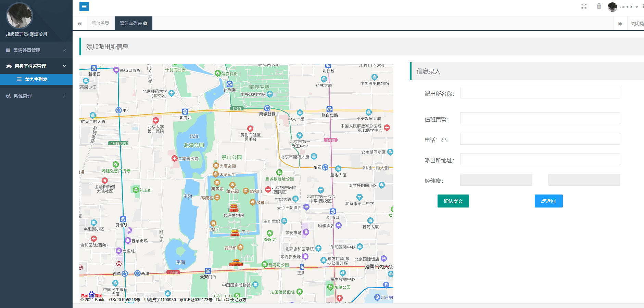Click the 北京师范大学 school marker
The width and height of the screenshot is (644, 308).
[172, 93]
